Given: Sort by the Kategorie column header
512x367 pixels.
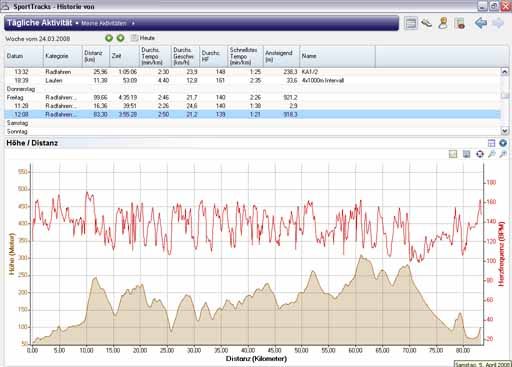Looking at the screenshot, I should click(x=63, y=56).
